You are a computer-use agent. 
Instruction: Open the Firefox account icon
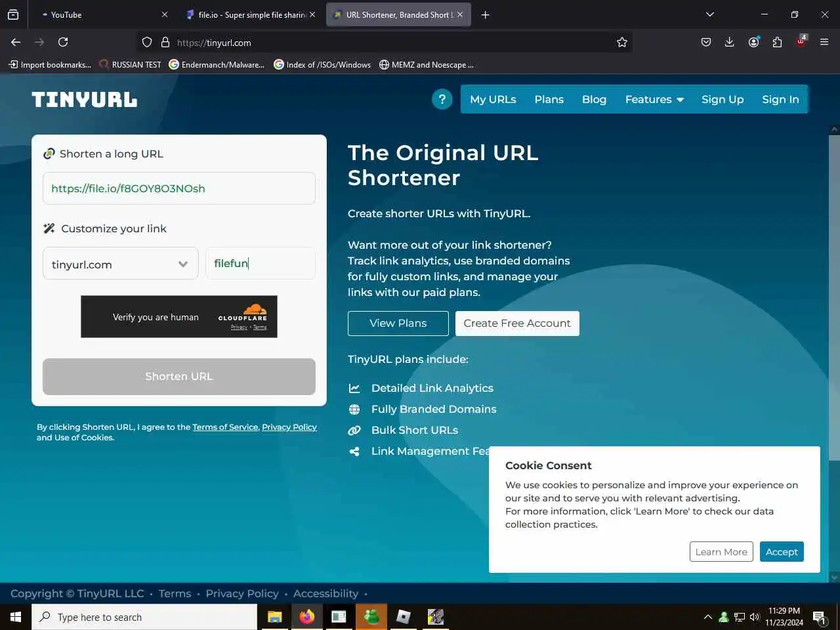753,42
